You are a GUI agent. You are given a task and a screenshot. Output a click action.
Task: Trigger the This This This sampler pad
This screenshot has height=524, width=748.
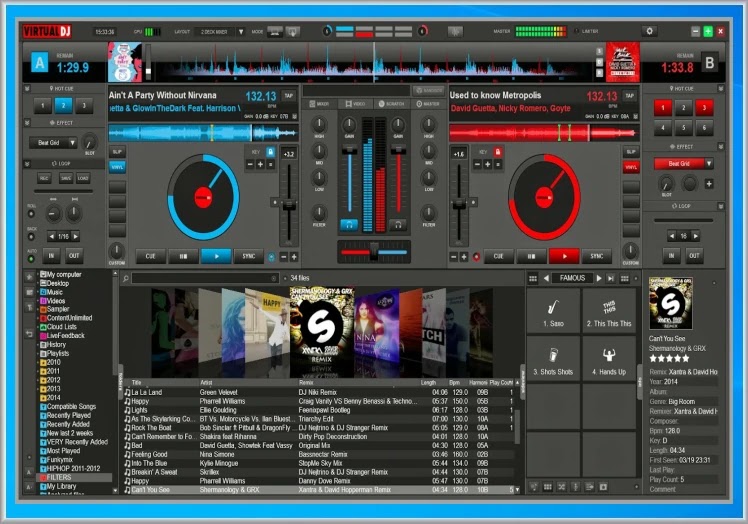point(609,310)
